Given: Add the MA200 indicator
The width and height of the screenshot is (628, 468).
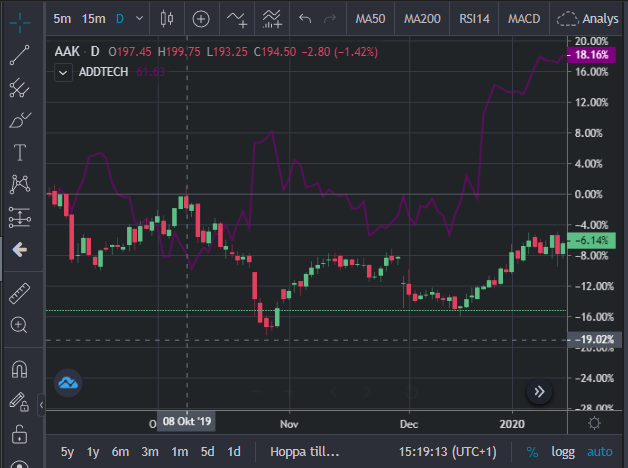Looking at the screenshot, I should click(x=422, y=18).
